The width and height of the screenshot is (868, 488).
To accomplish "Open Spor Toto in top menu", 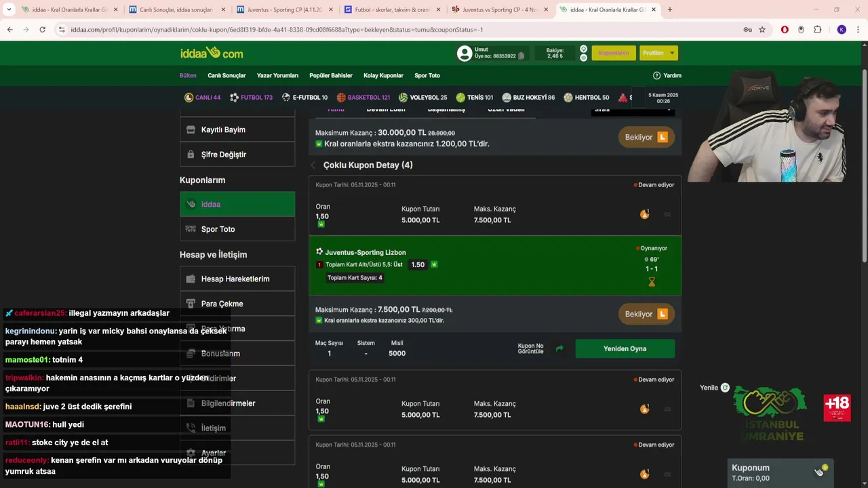I will (427, 75).
